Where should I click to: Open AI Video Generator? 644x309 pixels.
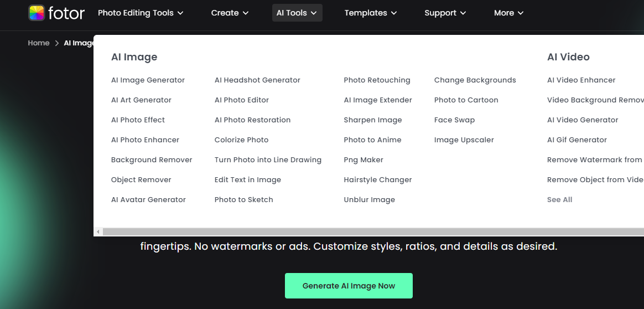click(x=583, y=120)
